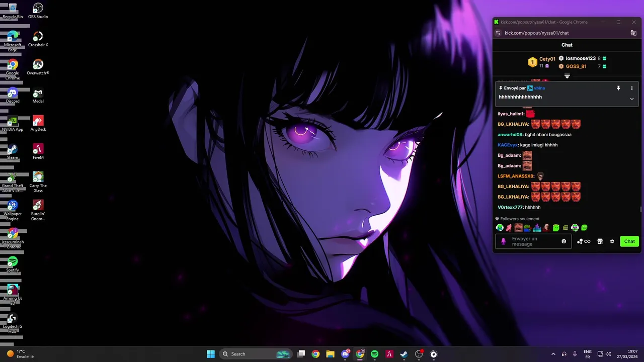Select the Recycle Bin desktop icon

point(13,11)
